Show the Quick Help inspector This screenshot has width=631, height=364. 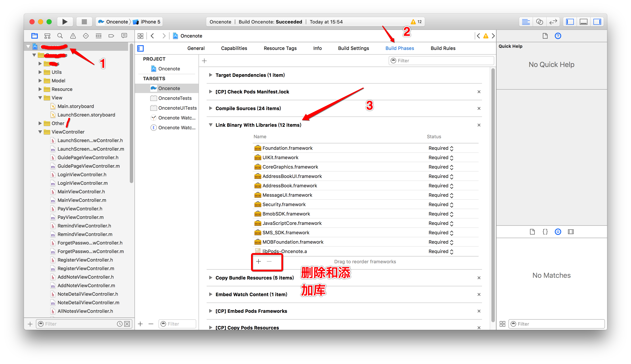pyautogui.click(x=558, y=36)
